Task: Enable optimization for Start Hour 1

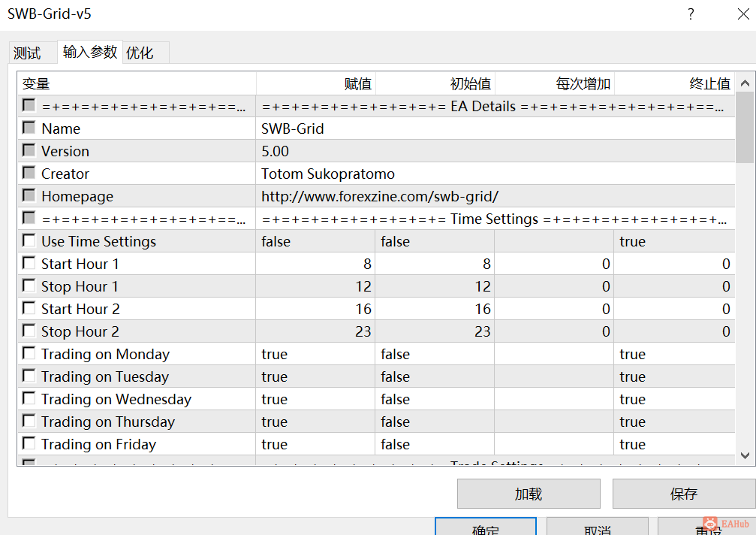Action: 29,263
